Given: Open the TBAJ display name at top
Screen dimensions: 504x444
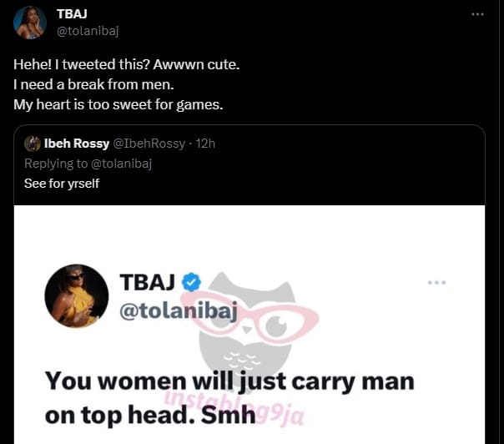Looking at the screenshot, I should pos(72,14).
